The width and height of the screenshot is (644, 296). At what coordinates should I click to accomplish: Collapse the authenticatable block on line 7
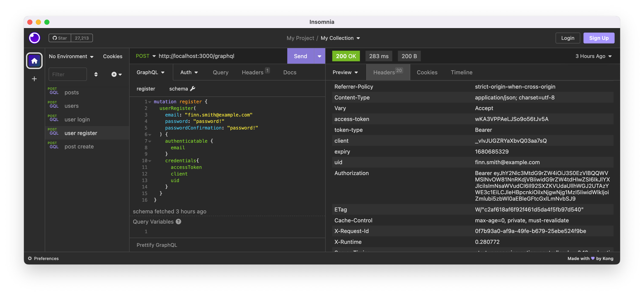tap(150, 141)
